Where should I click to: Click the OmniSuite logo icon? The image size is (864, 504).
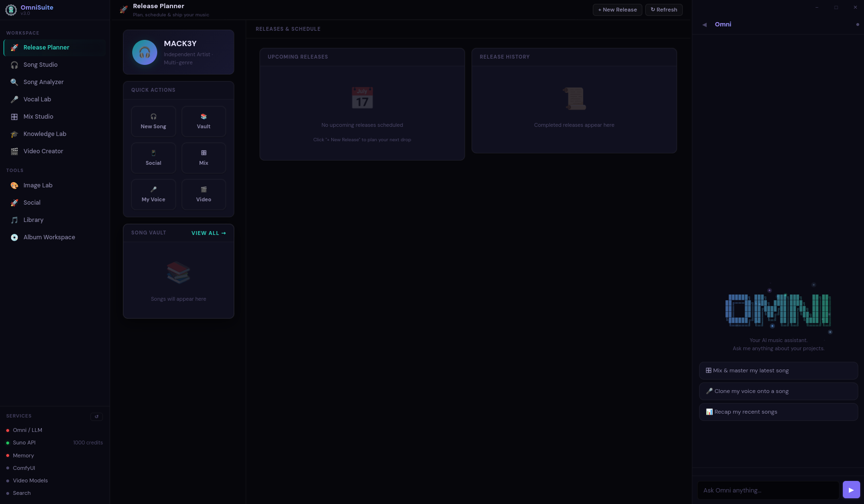(x=11, y=10)
